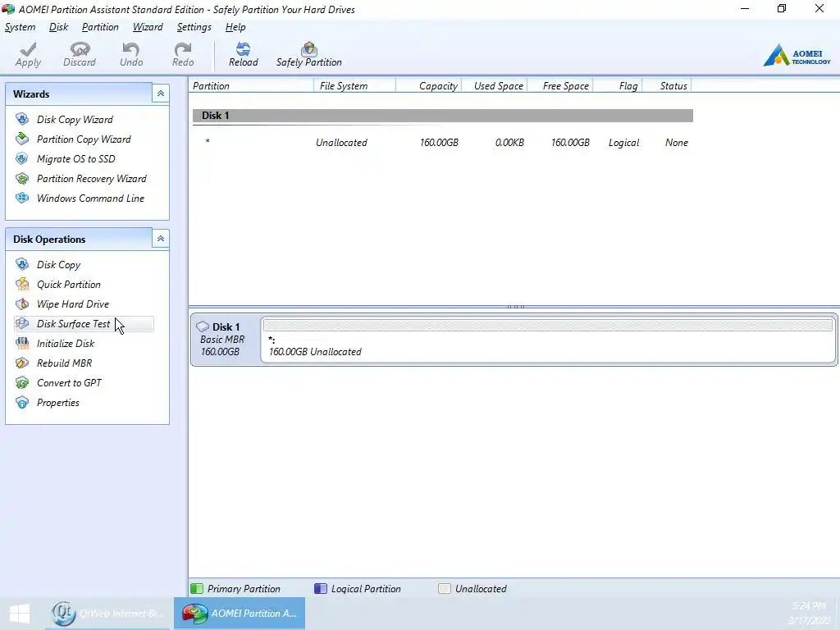Collapse the Wizards panel

tap(160, 94)
